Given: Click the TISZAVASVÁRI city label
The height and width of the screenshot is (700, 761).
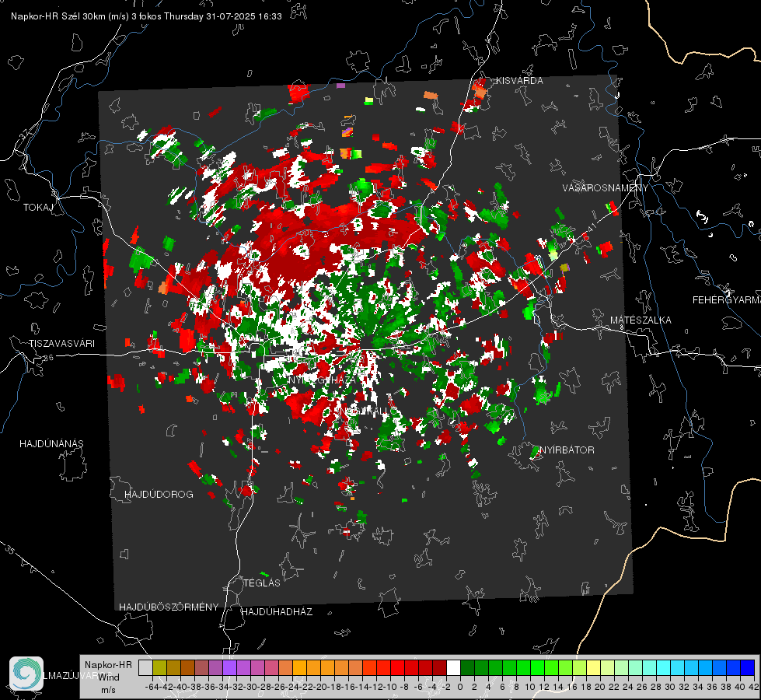Looking at the screenshot, I should (x=62, y=344).
